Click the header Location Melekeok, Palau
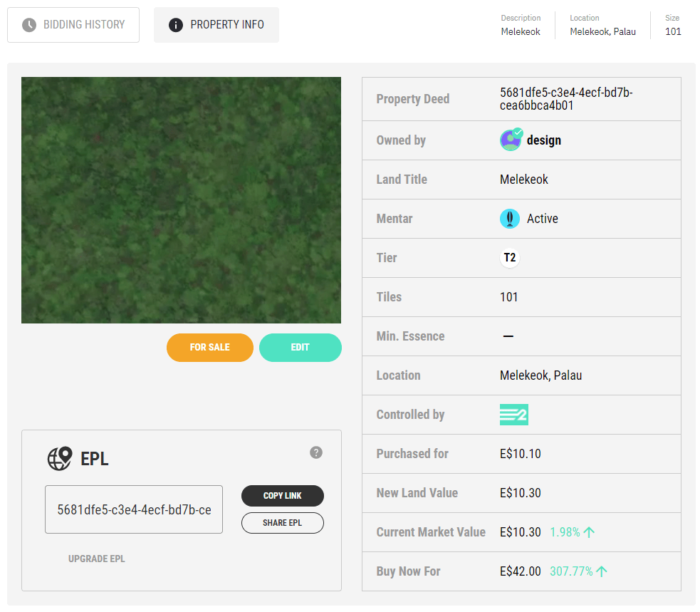Image resolution: width=700 pixels, height=612 pixels. coord(602,32)
